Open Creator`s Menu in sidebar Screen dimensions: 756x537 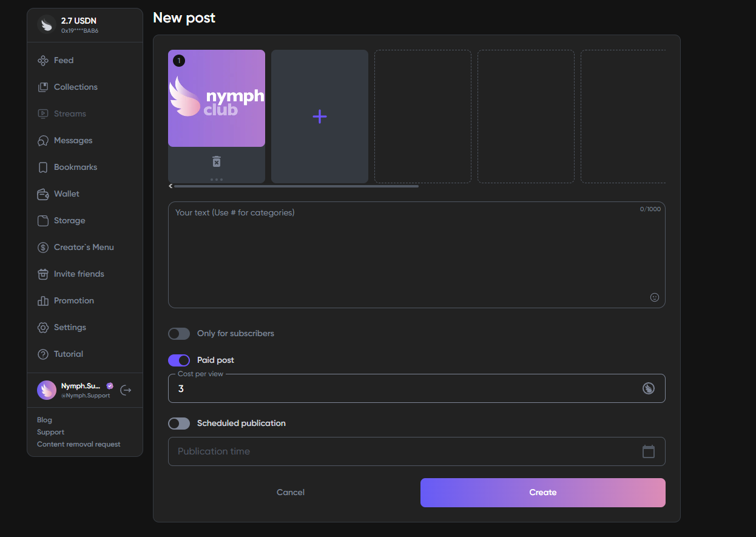(85, 247)
